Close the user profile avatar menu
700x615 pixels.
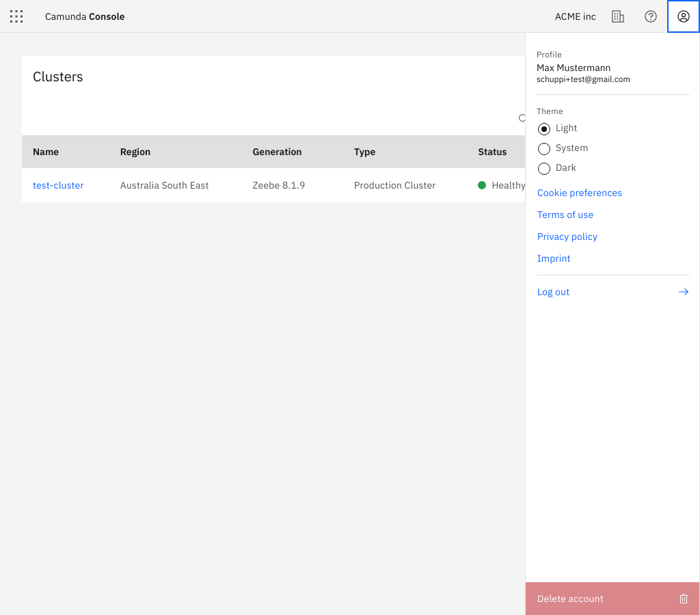683,16
